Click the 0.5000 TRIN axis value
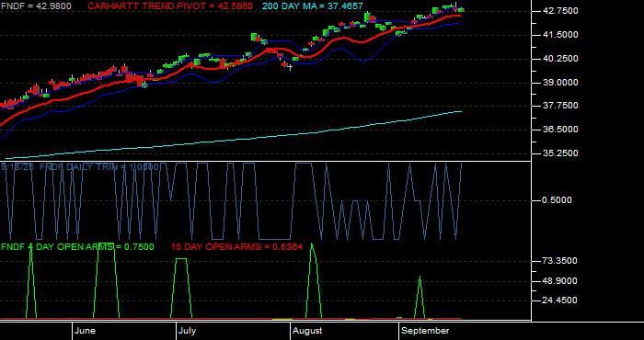Screen dimensions: 644x340 click(x=557, y=200)
